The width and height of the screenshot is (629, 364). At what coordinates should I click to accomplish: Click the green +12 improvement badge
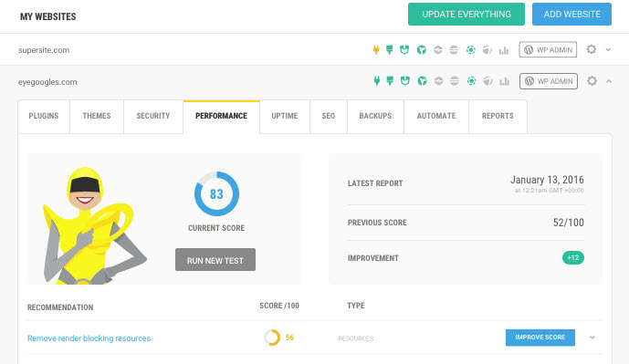coord(573,258)
